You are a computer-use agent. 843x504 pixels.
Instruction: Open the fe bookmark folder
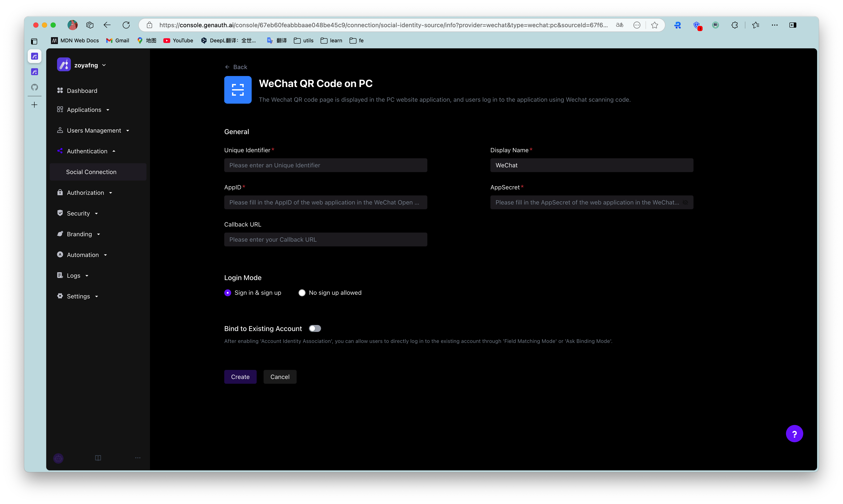pos(356,40)
